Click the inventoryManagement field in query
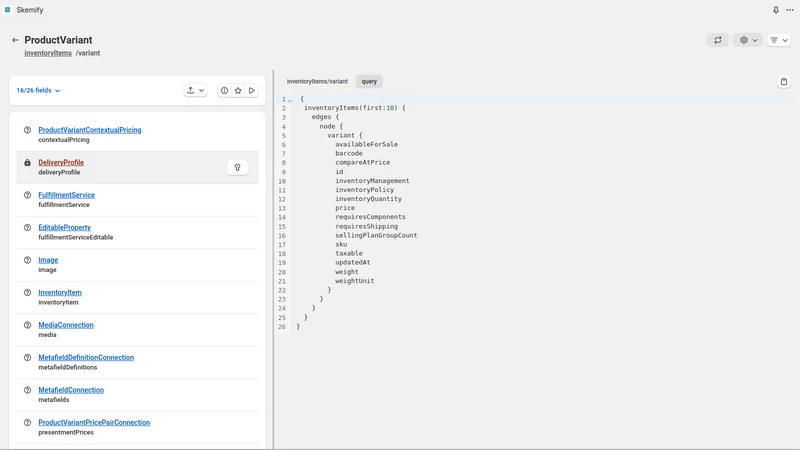This screenshot has width=800, height=450. [372, 181]
